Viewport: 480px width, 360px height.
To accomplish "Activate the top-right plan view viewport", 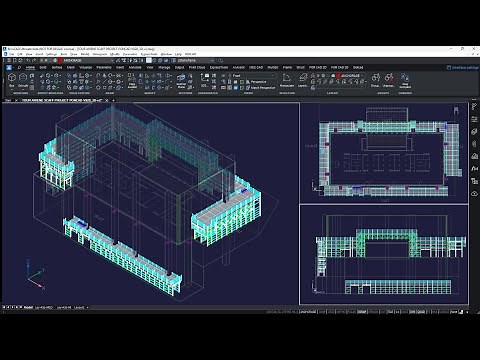I will click(384, 153).
